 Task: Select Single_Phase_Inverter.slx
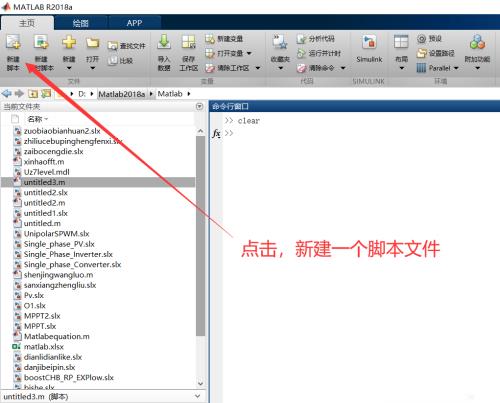pyautogui.click(x=68, y=254)
